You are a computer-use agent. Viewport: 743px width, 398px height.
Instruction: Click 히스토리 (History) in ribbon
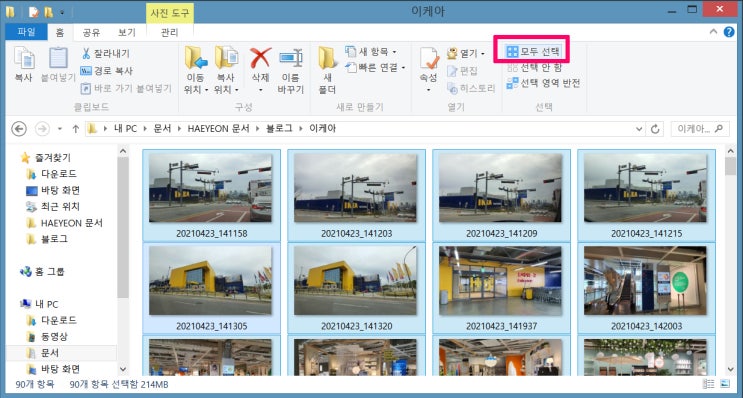click(x=471, y=88)
